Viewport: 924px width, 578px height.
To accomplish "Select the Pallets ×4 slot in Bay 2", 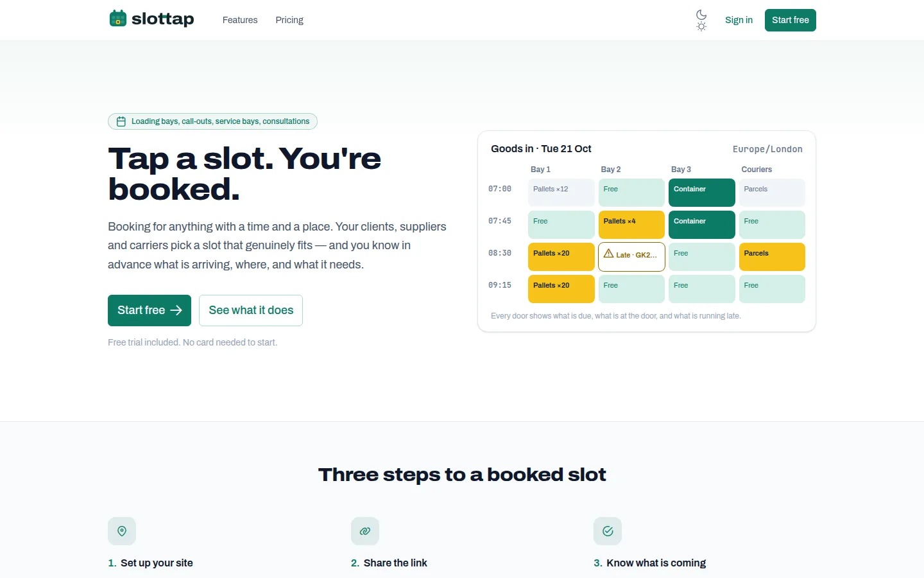I will coord(631,225).
